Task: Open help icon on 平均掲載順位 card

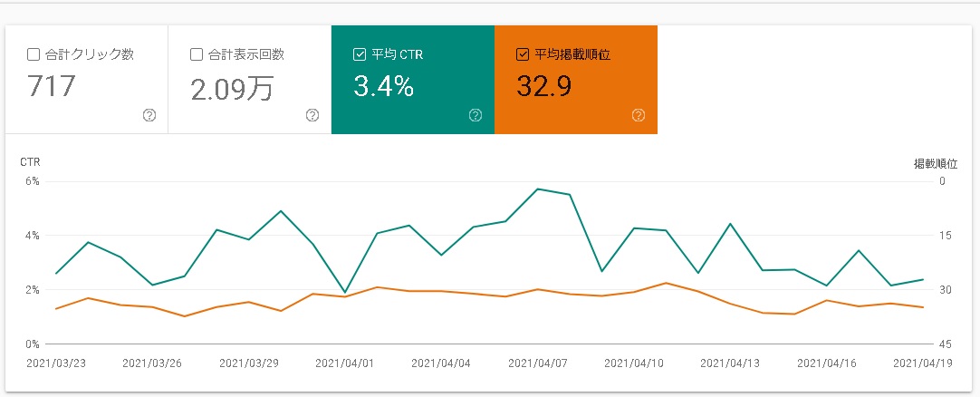Action: point(639,115)
